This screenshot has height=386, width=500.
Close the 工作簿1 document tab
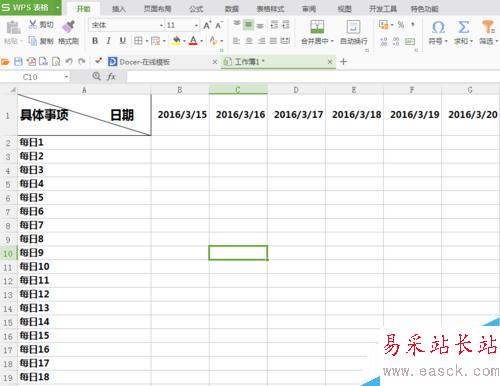tap(330, 62)
